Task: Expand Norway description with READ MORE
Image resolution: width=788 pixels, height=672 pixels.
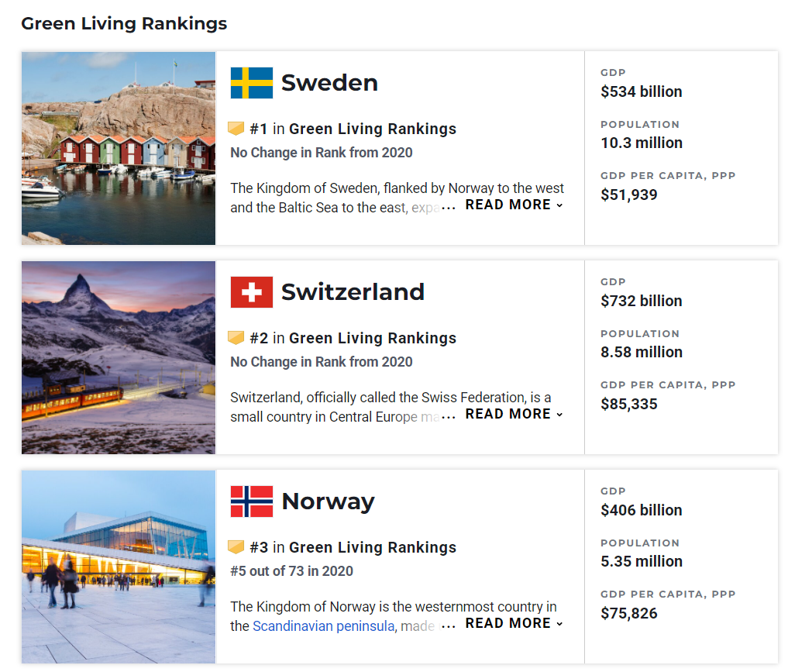Action: tap(514, 623)
